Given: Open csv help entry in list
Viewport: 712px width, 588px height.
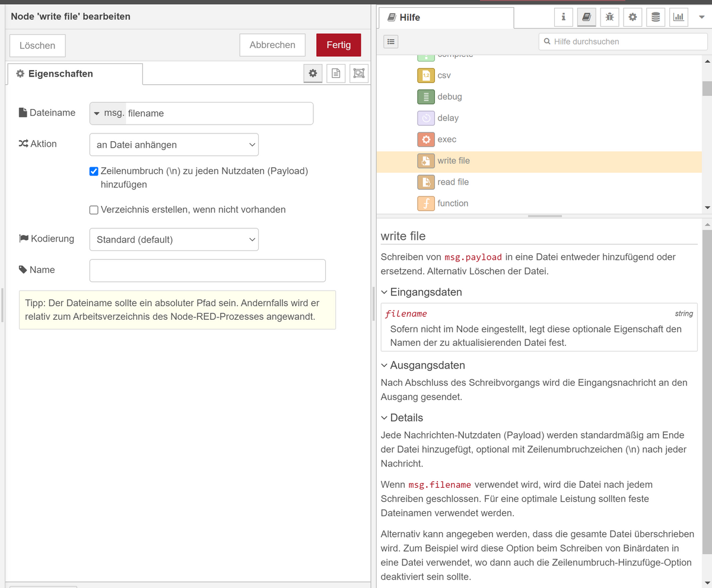Looking at the screenshot, I should tap(444, 75).
